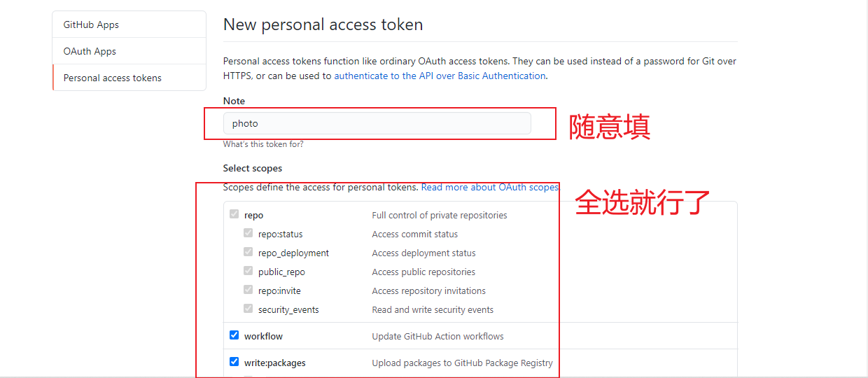Viewport: 868px width, 378px height.
Task: Uncheck the workflow scope checkbox
Action: (234, 335)
